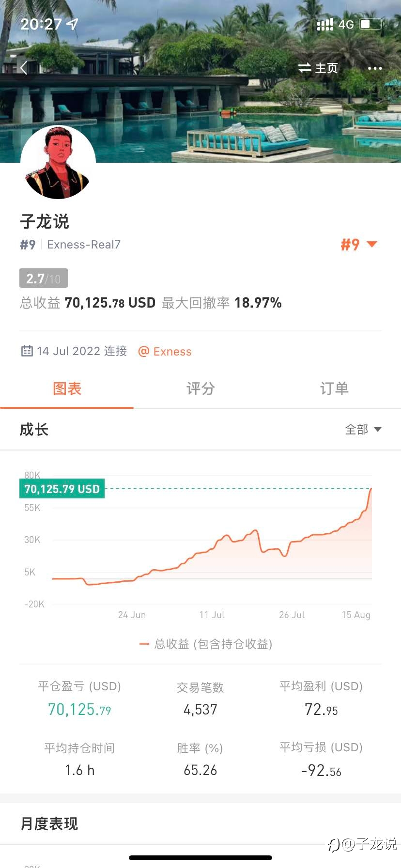Tap the cellular signal bars icon
The image size is (401, 868).
coord(325,24)
